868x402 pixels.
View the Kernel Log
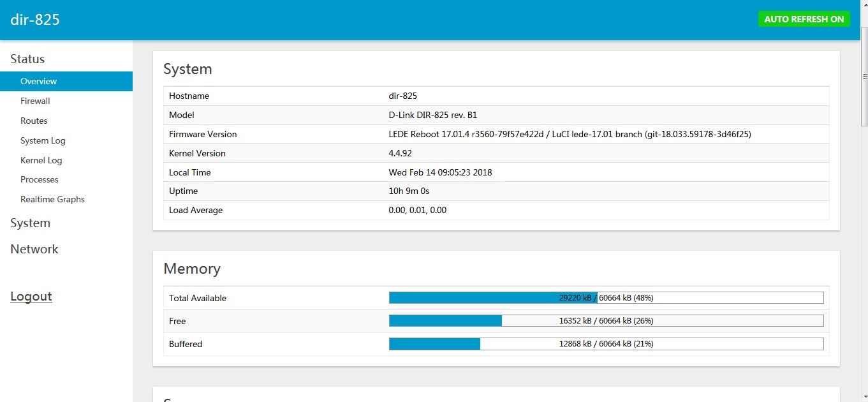[41, 160]
